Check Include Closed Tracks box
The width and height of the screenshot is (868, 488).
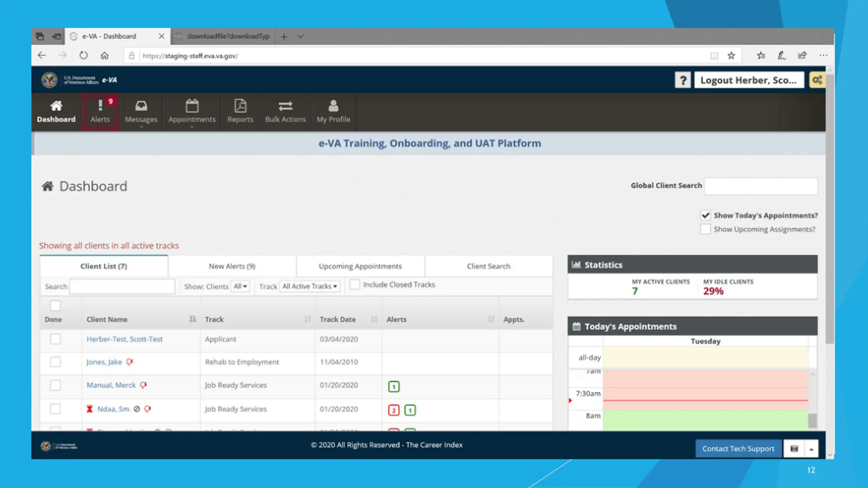coord(355,284)
